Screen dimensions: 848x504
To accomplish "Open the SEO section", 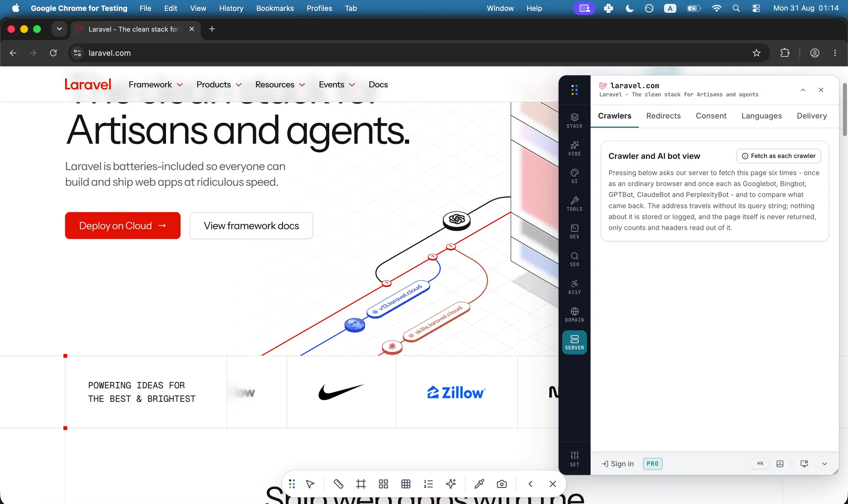I will pyautogui.click(x=574, y=259).
